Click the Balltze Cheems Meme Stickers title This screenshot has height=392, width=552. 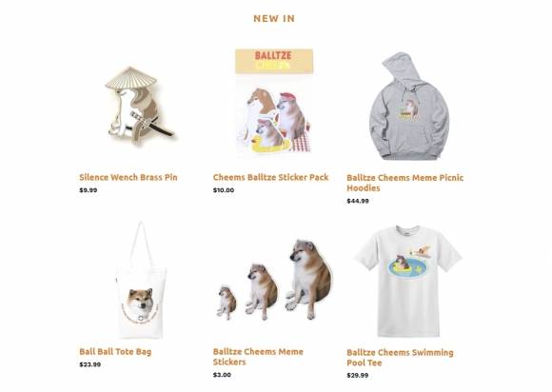click(x=258, y=357)
